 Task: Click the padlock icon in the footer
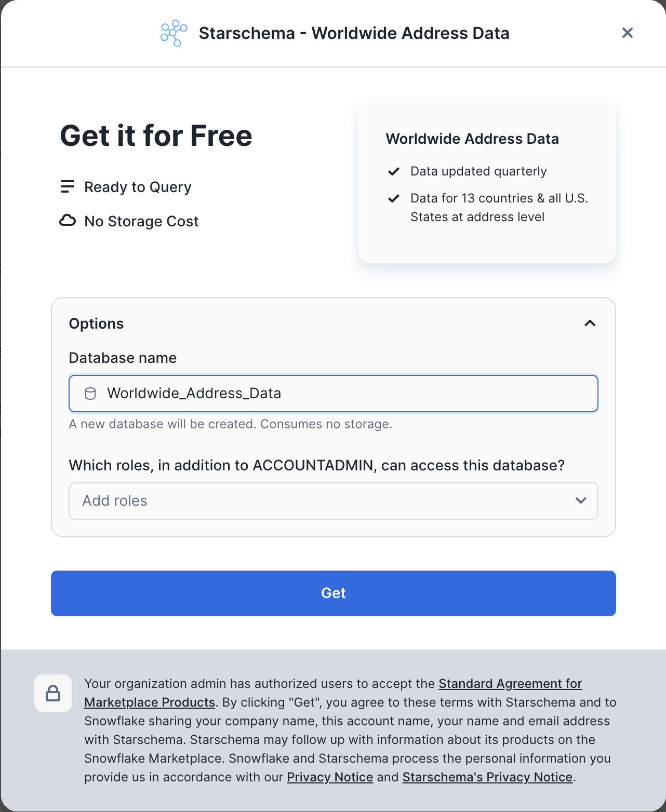[53, 693]
